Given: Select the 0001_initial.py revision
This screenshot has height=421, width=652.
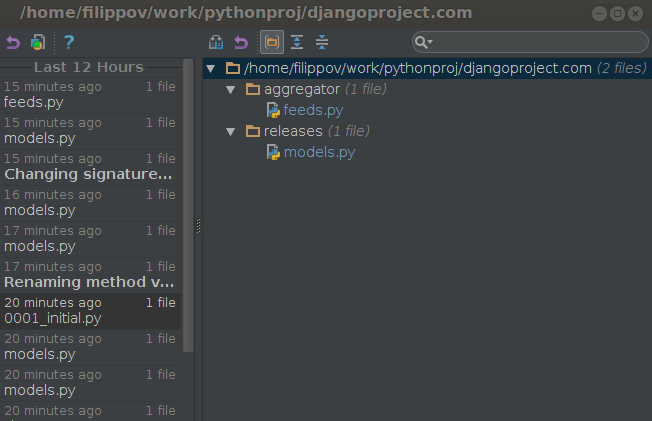Looking at the screenshot, I should tap(91, 311).
